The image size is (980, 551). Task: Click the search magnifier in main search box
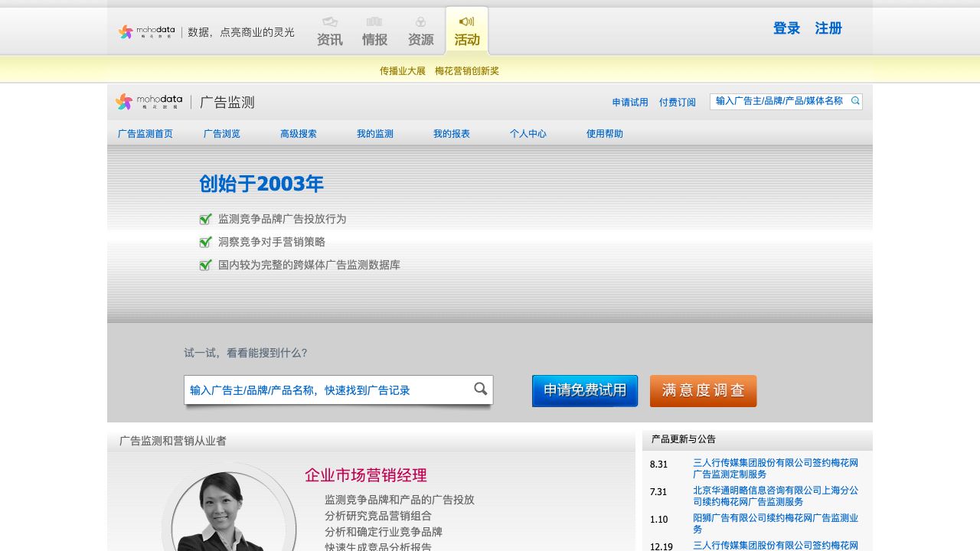click(480, 389)
